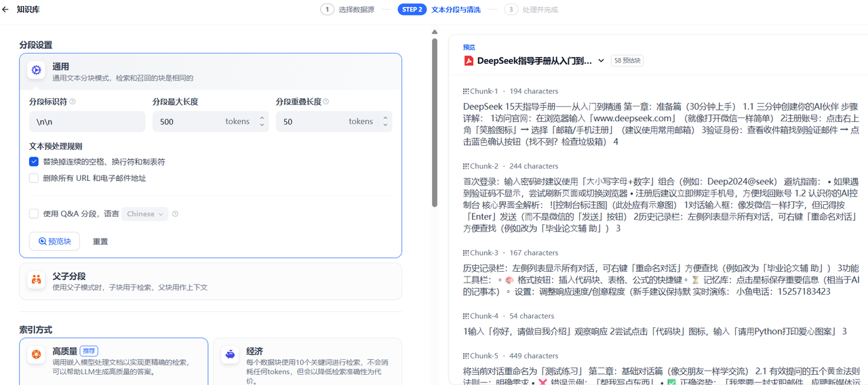This screenshot has height=385, width=868.
Task: Click the 分段重叠长度 stepper arrows
Action: pyautogui.click(x=385, y=122)
